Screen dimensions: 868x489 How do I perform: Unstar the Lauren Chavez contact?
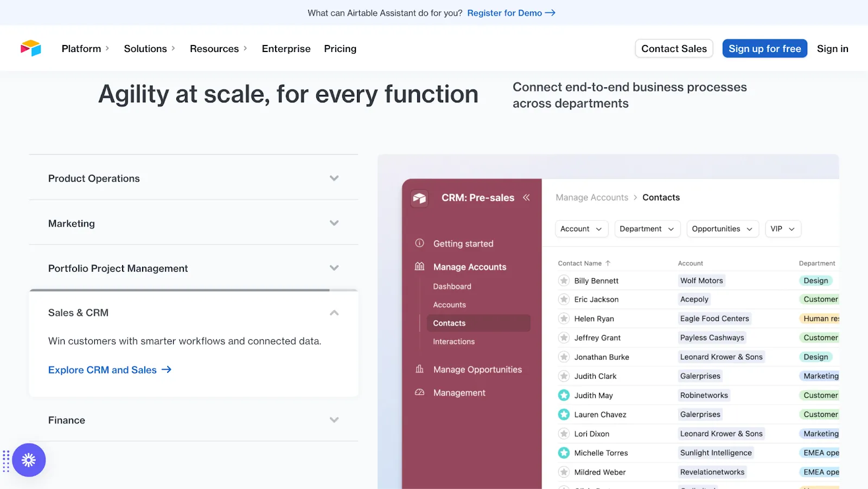(x=564, y=414)
